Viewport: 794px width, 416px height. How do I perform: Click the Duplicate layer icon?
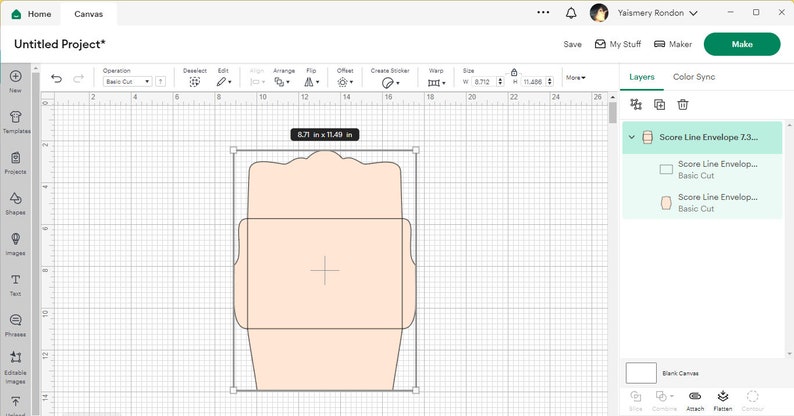point(659,105)
